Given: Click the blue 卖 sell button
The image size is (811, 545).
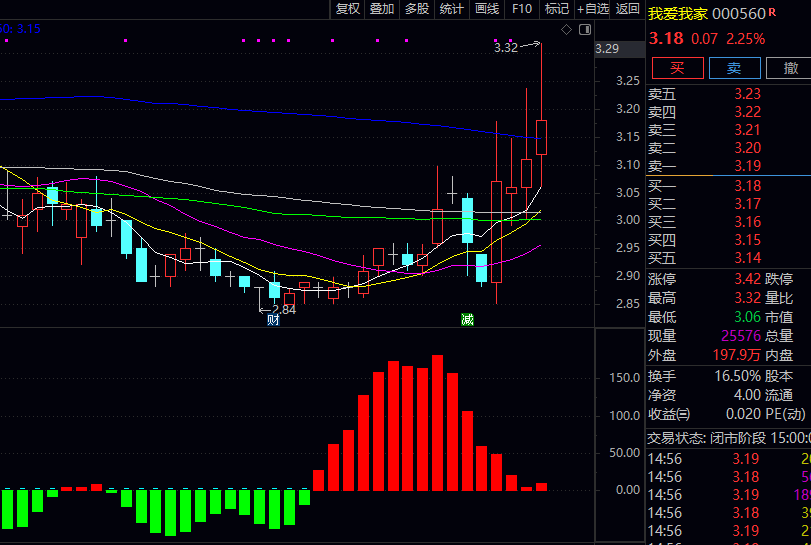Looking at the screenshot, I should (x=734, y=68).
